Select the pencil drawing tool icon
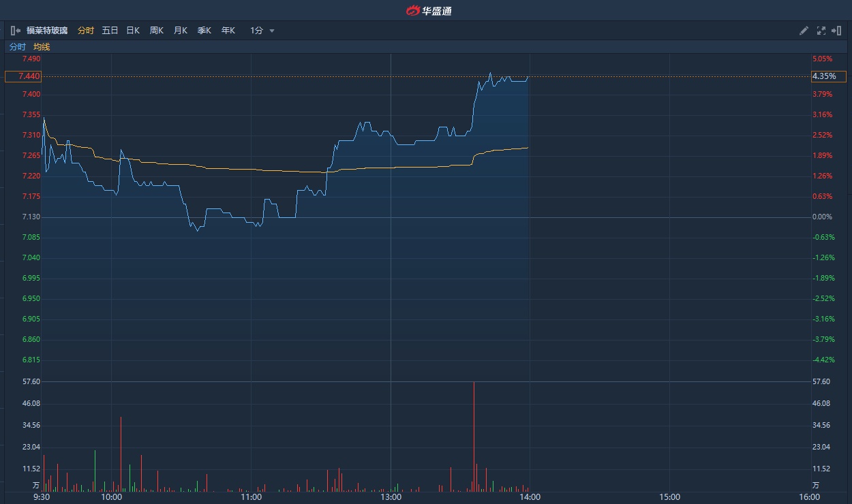This screenshot has width=852, height=504. (x=804, y=31)
